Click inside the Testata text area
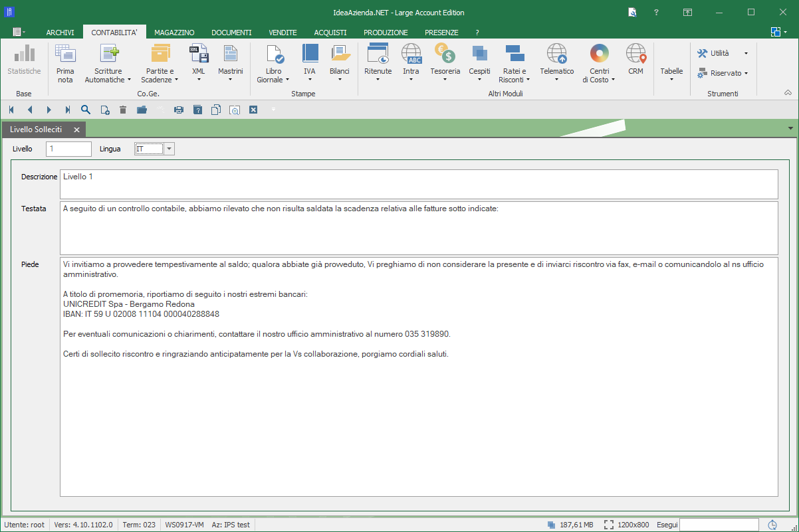This screenshot has width=799, height=532. tap(419, 228)
